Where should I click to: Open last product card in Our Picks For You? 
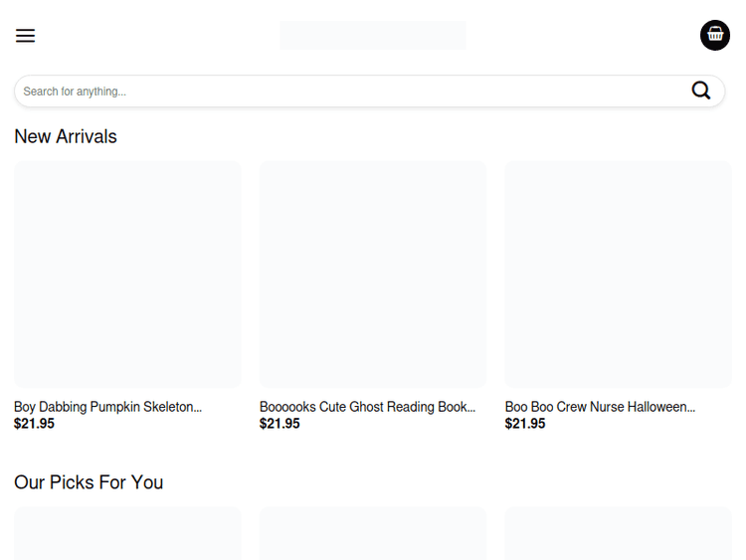click(618, 535)
